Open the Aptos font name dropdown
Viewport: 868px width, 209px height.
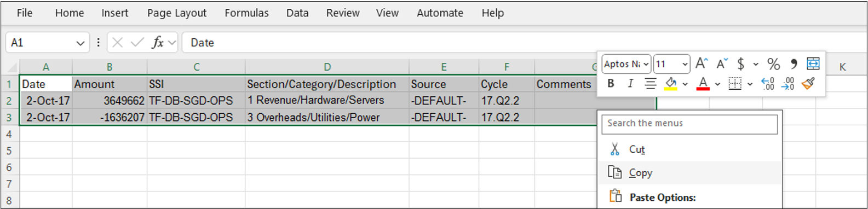(646, 65)
